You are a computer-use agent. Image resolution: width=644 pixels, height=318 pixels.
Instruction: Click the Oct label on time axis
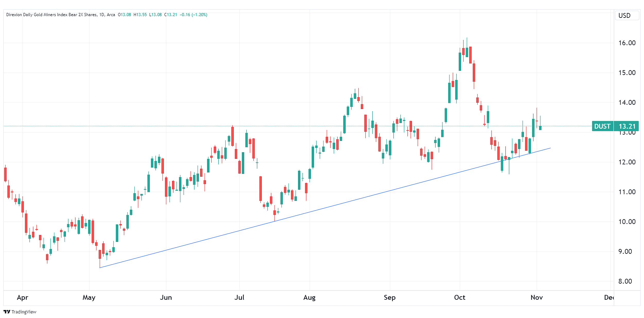click(x=460, y=298)
